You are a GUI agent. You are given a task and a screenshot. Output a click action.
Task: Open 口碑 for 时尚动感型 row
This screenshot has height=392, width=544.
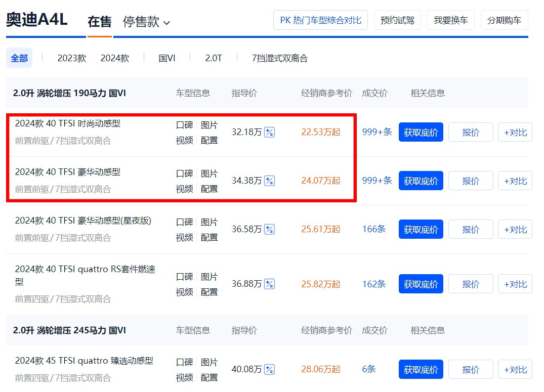[x=185, y=125]
